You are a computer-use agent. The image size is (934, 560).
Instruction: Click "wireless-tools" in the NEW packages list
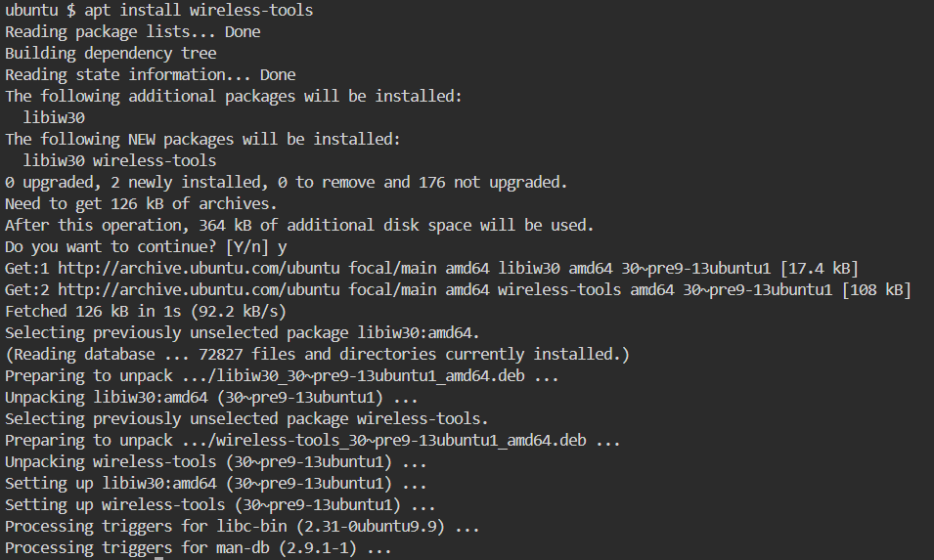pyautogui.click(x=155, y=160)
